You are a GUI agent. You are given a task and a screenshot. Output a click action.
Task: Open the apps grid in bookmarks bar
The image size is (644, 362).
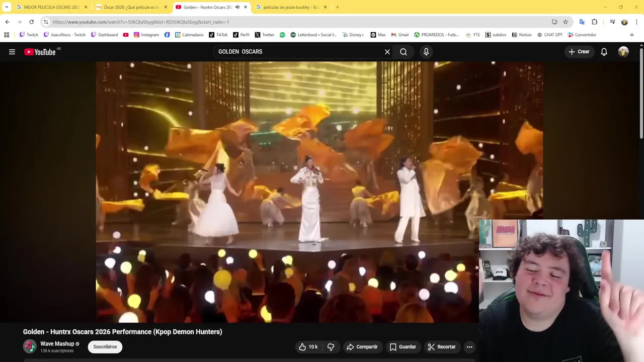(x=7, y=35)
